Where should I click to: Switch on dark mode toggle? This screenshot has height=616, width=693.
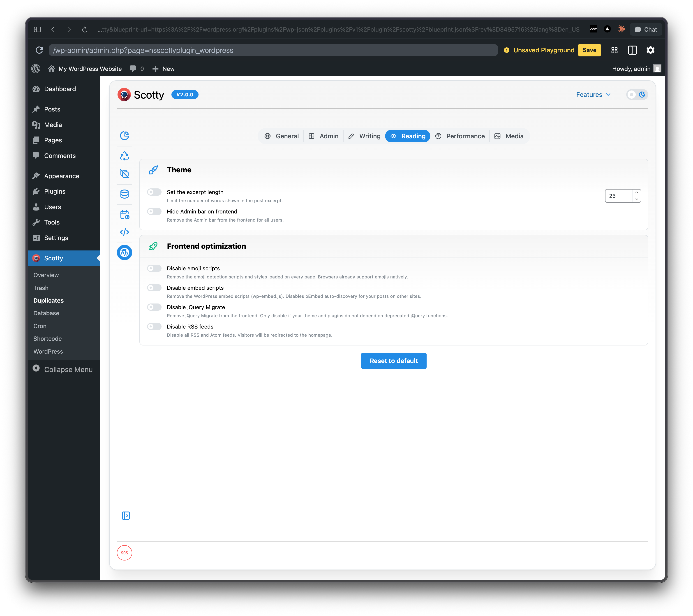(x=637, y=95)
